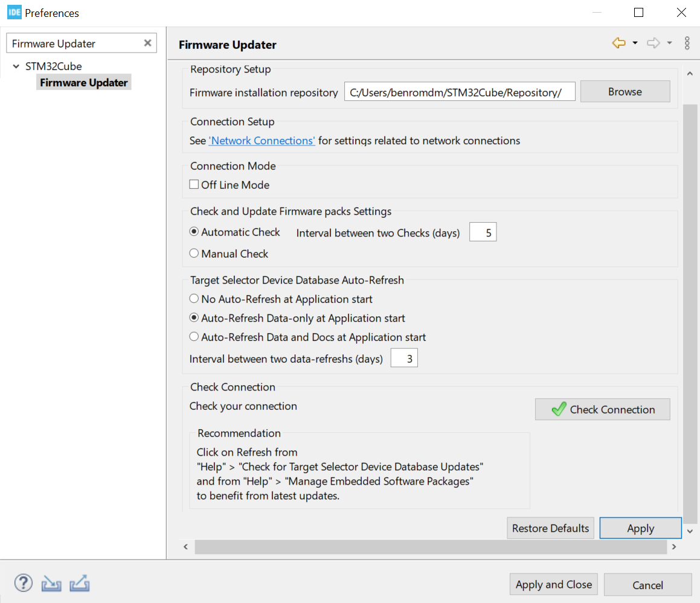Select No Auto-Refresh at Application start
700x603 pixels.
click(x=194, y=299)
